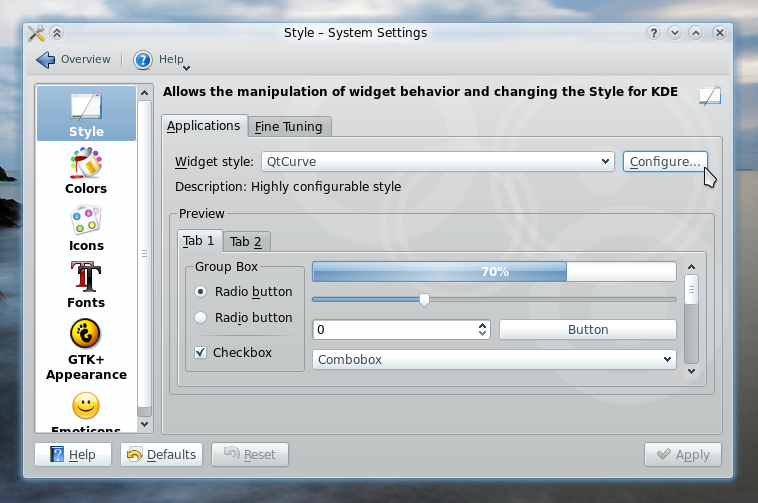The height and width of the screenshot is (503, 758).
Task: Click the blue Overview back arrow
Action: (45, 60)
